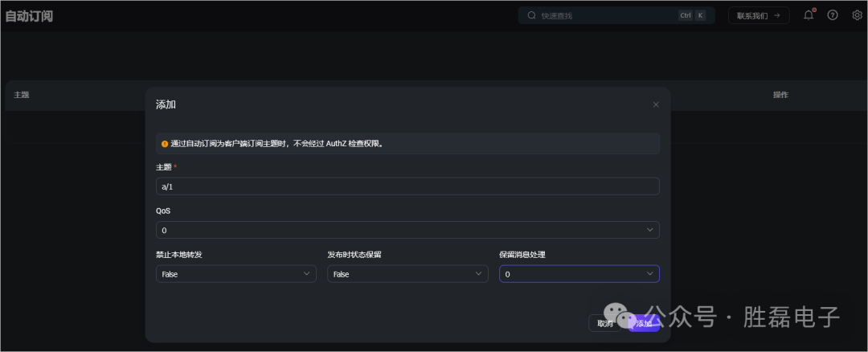Open the help question mark icon

point(833,15)
